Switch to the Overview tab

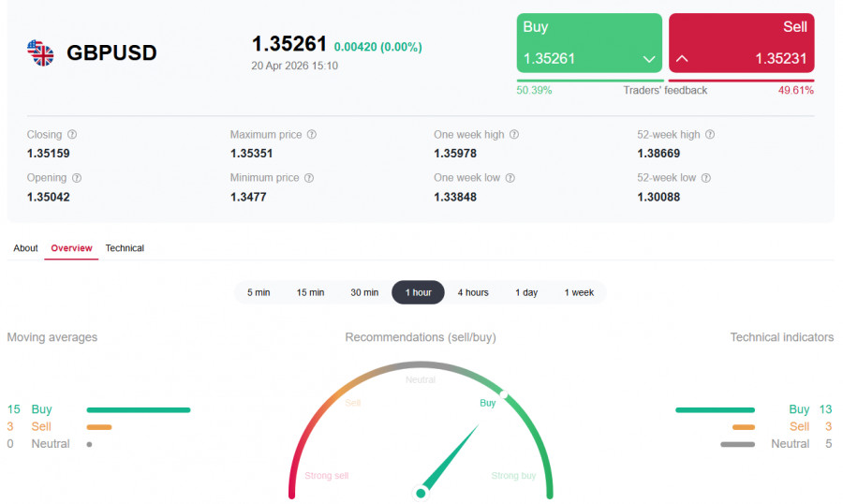[x=71, y=248]
